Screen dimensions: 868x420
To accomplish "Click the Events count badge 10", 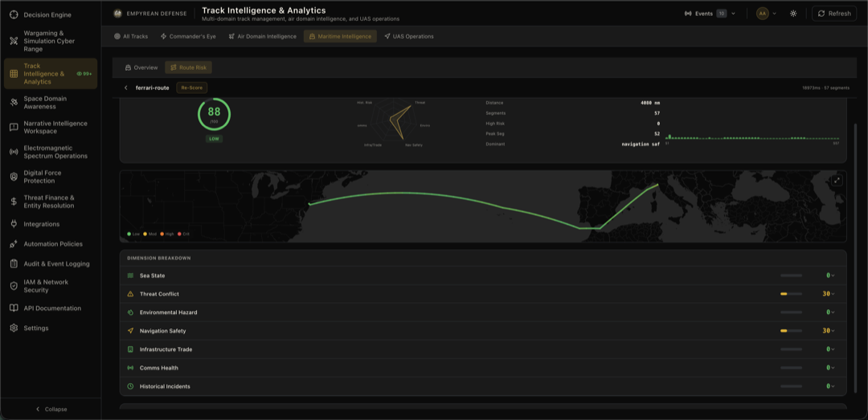I will (x=721, y=14).
